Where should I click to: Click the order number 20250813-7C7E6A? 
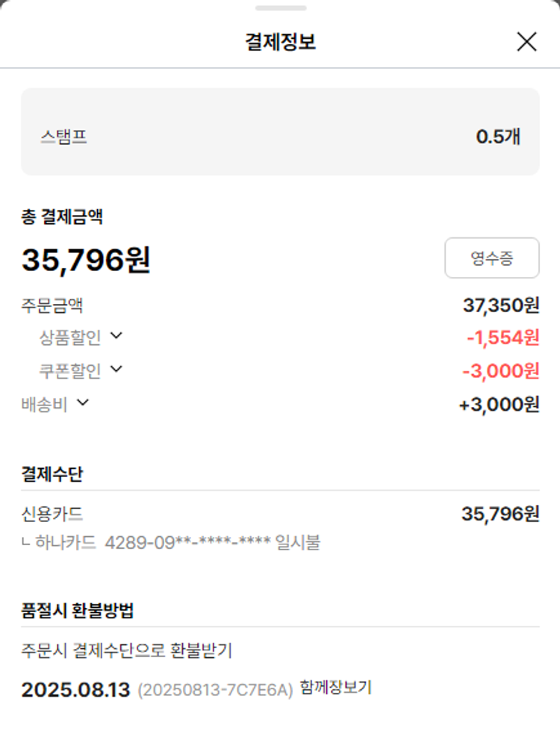pos(215,690)
